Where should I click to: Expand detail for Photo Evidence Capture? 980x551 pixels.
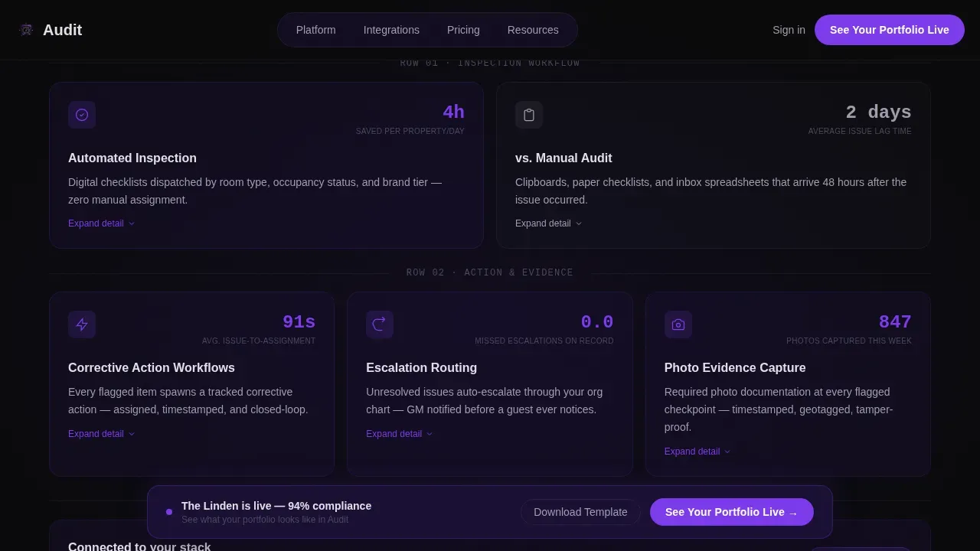(x=697, y=452)
